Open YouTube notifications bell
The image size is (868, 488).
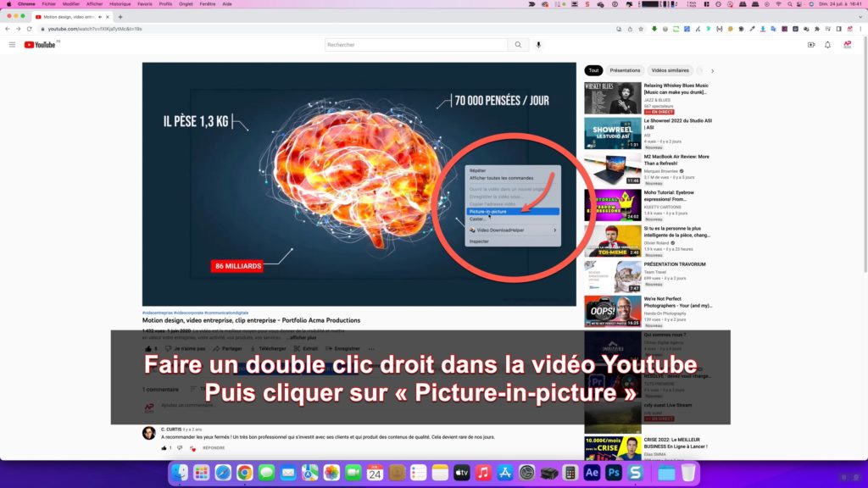pyautogui.click(x=827, y=45)
